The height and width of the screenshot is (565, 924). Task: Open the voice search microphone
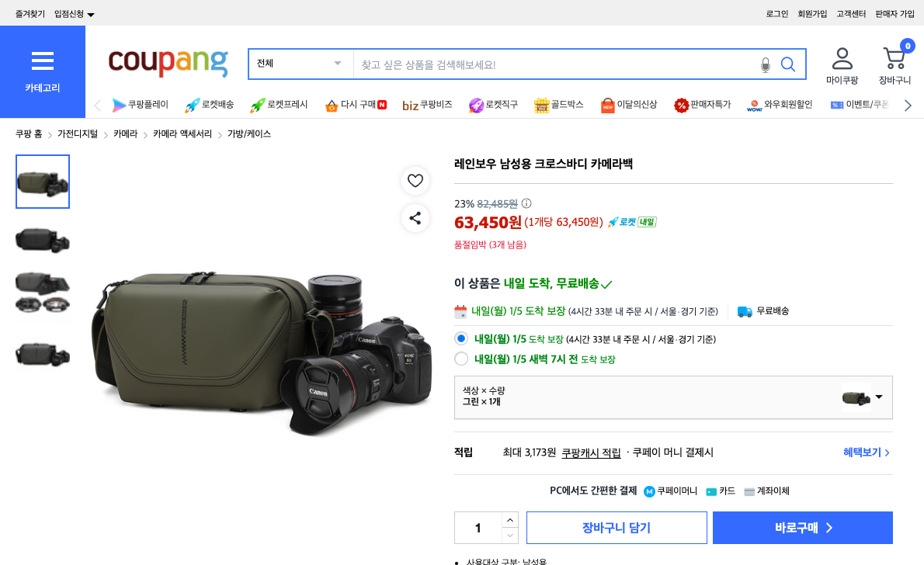[x=766, y=64]
